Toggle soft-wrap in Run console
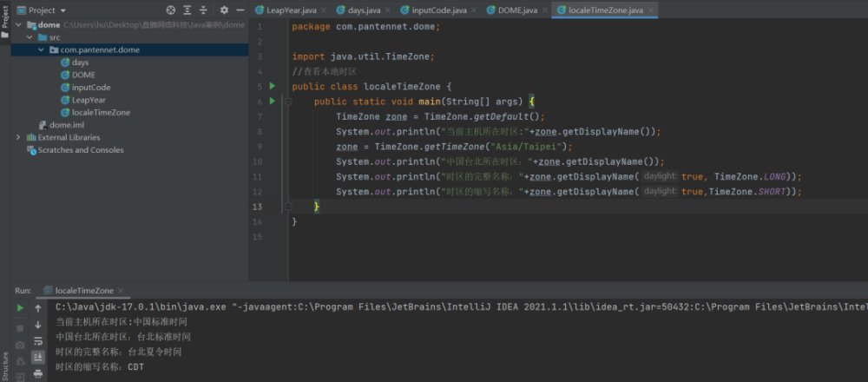This screenshot has height=382, width=868. point(38,341)
